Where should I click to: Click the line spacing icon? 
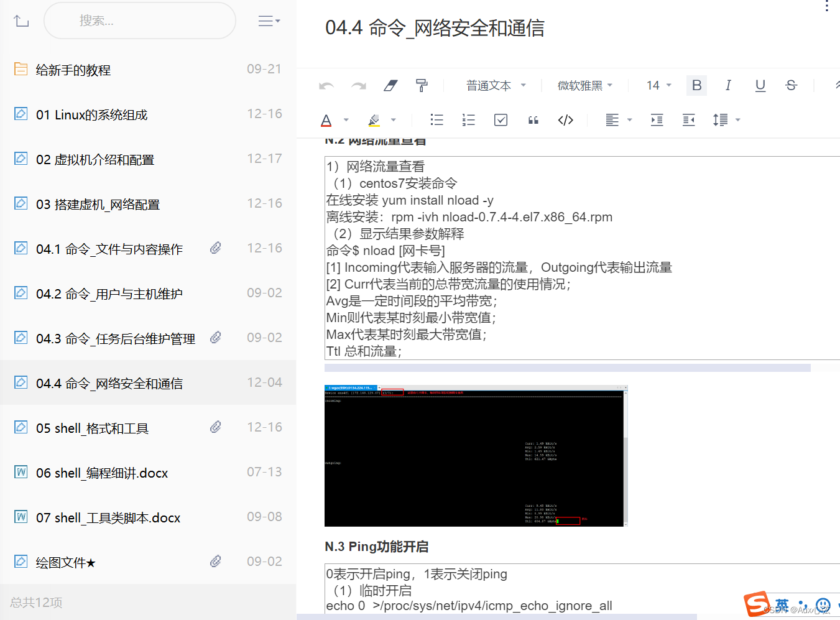(721, 120)
